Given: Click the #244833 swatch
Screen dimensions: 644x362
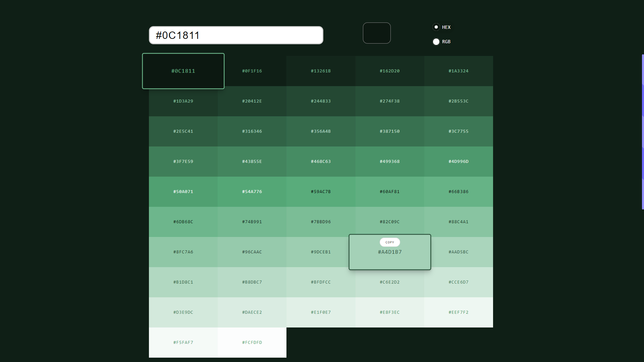Looking at the screenshot, I should [321, 101].
